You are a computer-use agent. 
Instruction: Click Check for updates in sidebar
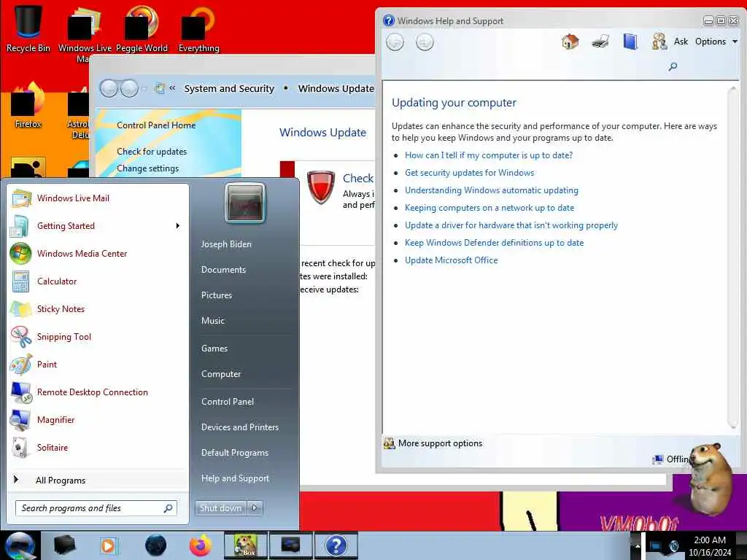[152, 152]
